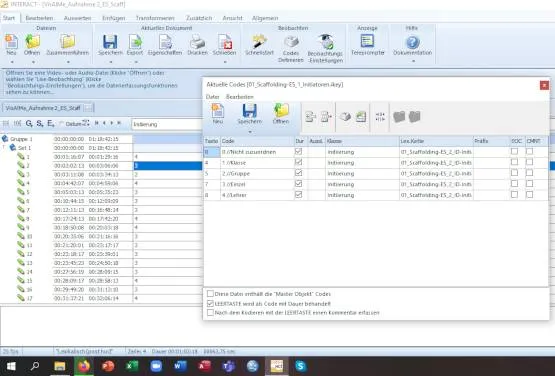
Task: Open the Dokumentation help icon
Action: tap(412, 42)
